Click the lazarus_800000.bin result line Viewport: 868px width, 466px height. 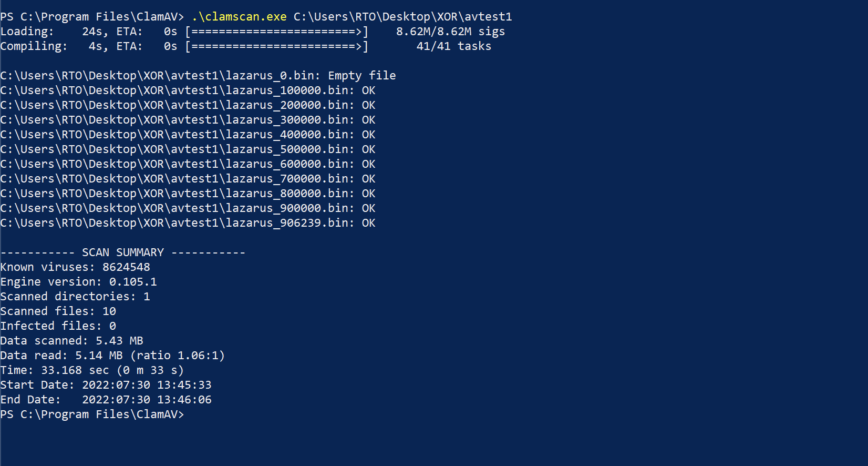188,194
